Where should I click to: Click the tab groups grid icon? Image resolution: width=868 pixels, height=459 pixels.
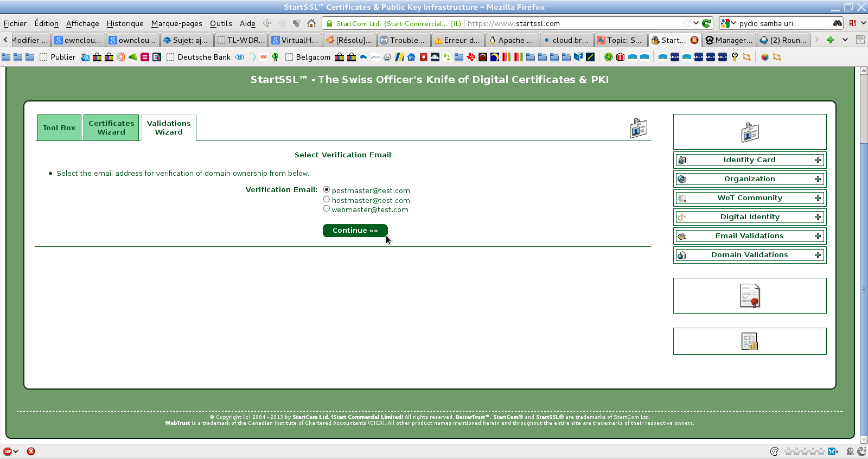coord(860,40)
